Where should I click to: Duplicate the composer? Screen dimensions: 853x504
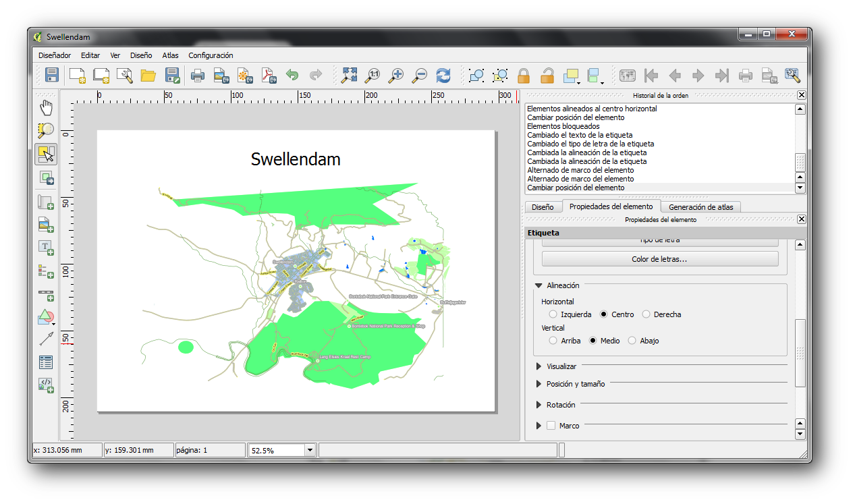101,76
